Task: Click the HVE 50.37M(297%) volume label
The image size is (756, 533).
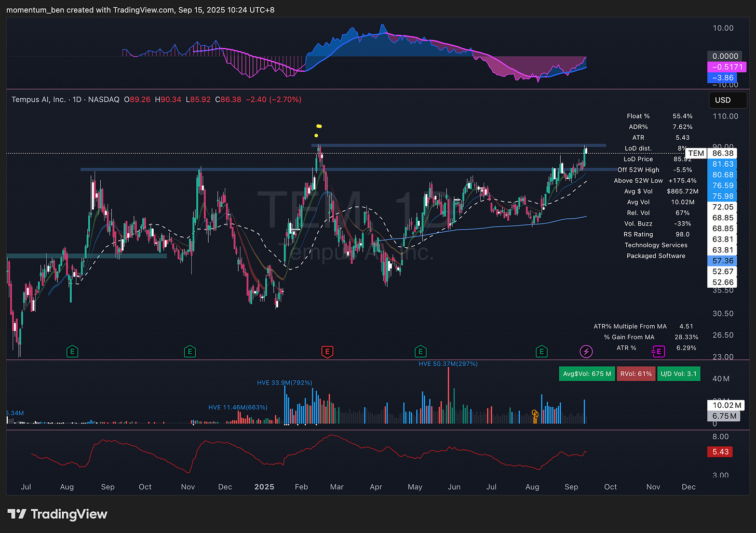Action: 448,364
